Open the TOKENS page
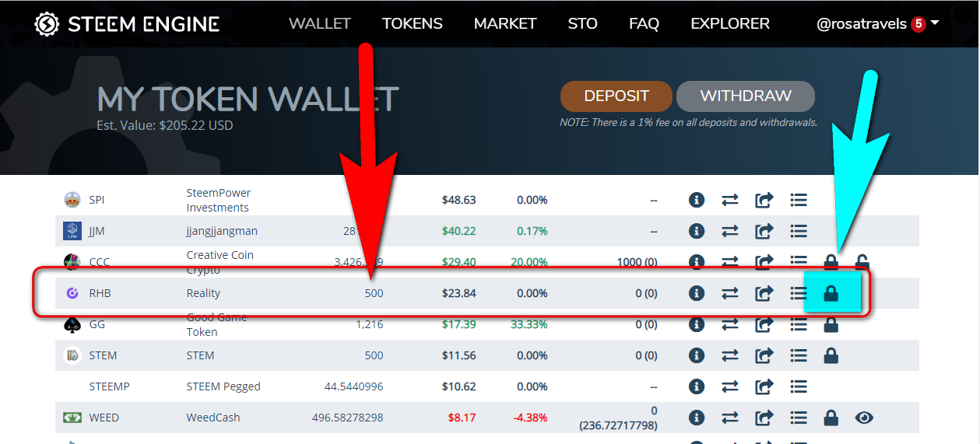 click(x=413, y=24)
